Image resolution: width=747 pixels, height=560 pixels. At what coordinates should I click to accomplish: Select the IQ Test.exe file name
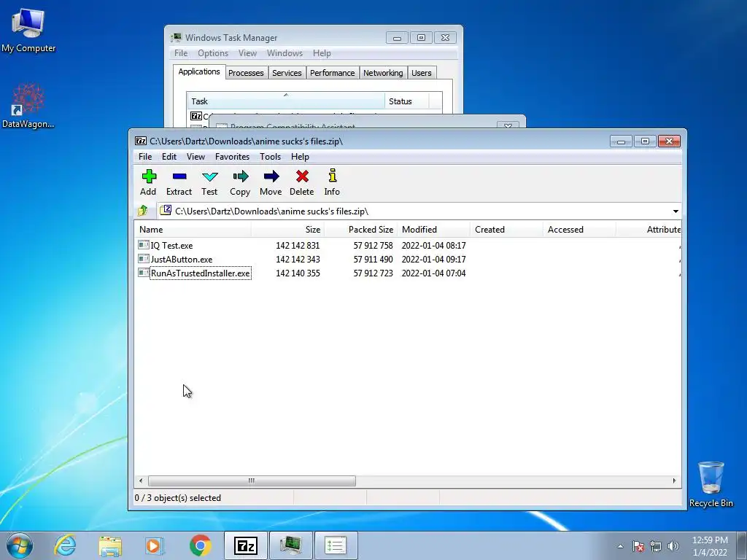point(172,246)
